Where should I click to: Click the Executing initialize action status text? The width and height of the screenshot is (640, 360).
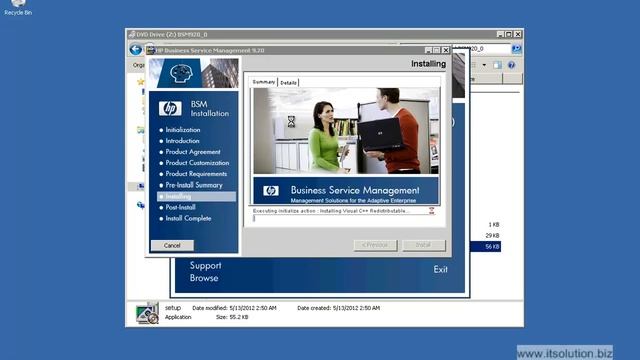click(x=331, y=211)
